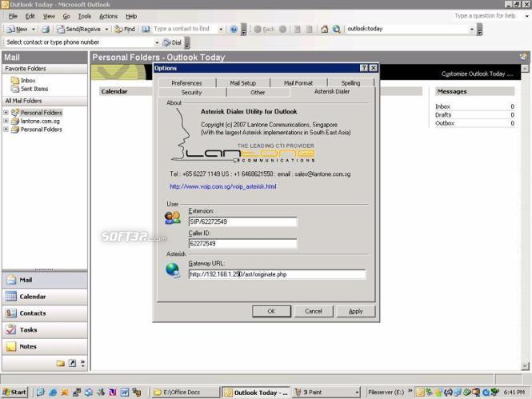Switch to E:\Office Docs taskbar window
Screen dimensions: 532x399
click(186, 393)
